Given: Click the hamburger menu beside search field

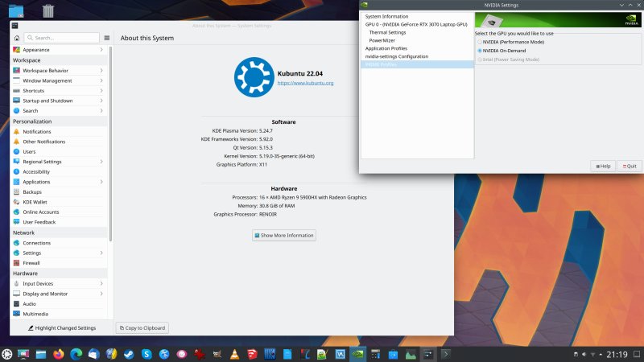Looking at the screenshot, I should tap(106, 38).
